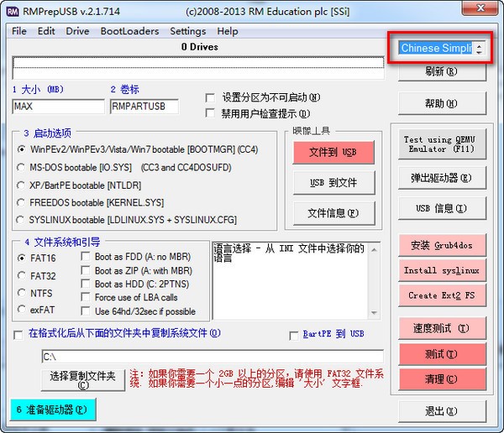Screen dimensions: 504x433
Task: Select XP/BartPE bootable [NTLDR] option
Action: click(21, 185)
